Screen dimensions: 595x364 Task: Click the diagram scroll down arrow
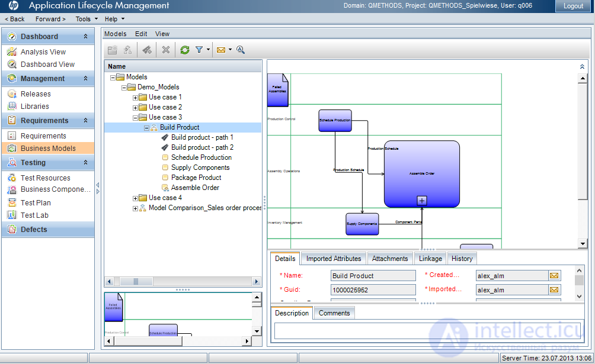[583, 244]
